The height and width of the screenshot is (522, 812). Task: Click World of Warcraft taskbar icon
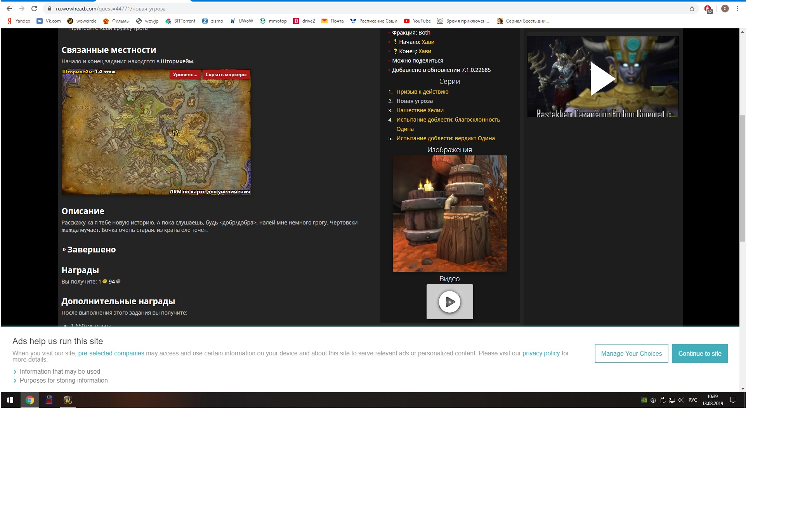pyautogui.click(x=68, y=400)
